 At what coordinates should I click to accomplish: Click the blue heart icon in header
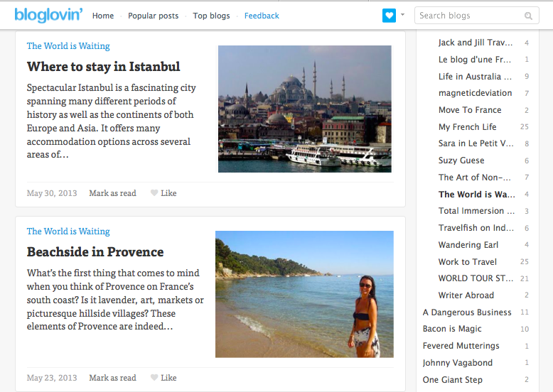[x=389, y=15]
